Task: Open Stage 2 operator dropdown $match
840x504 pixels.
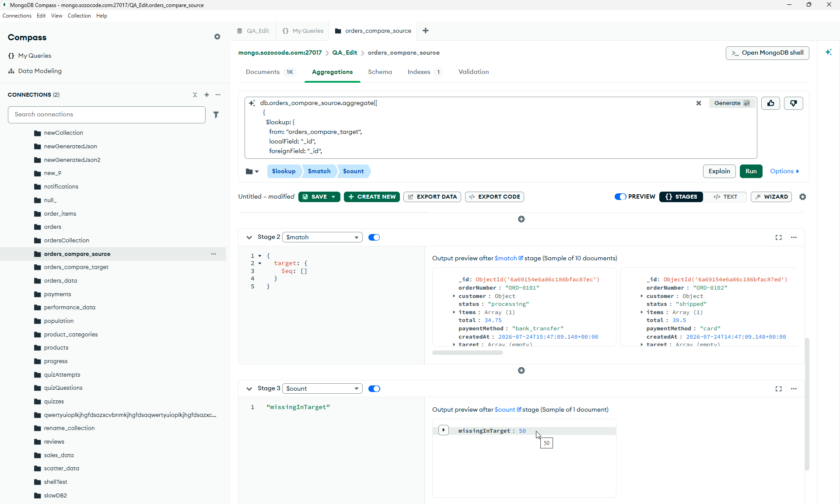Action: coord(322,237)
